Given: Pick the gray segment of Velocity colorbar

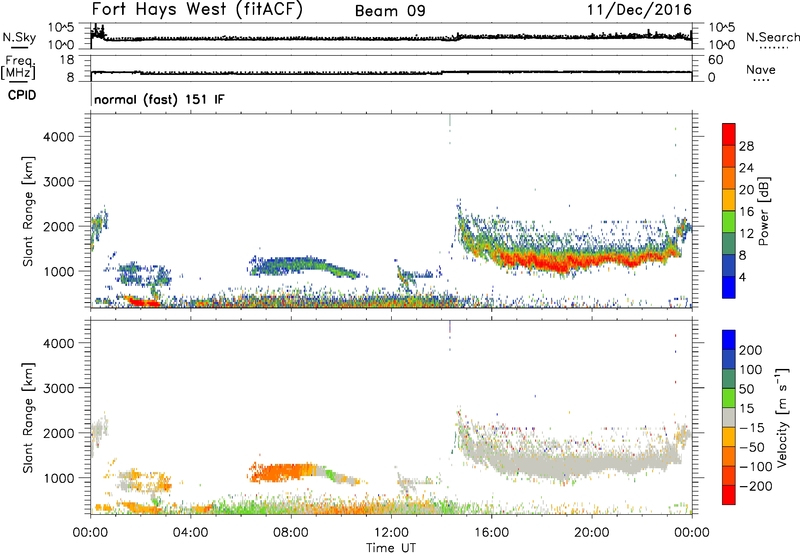Looking at the screenshot, I should pyautogui.click(x=729, y=417).
